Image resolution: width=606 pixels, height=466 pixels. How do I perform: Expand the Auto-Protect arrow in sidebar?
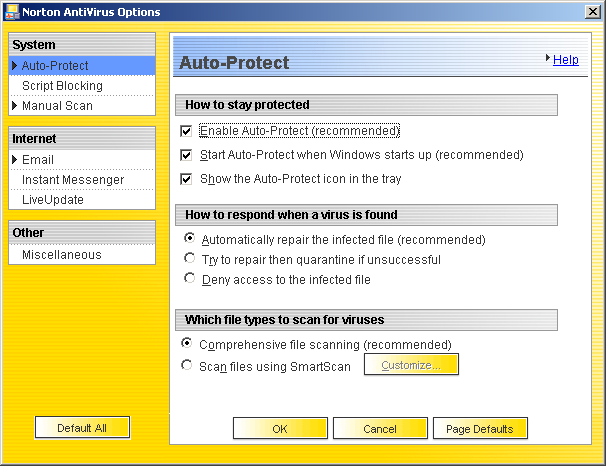15,66
